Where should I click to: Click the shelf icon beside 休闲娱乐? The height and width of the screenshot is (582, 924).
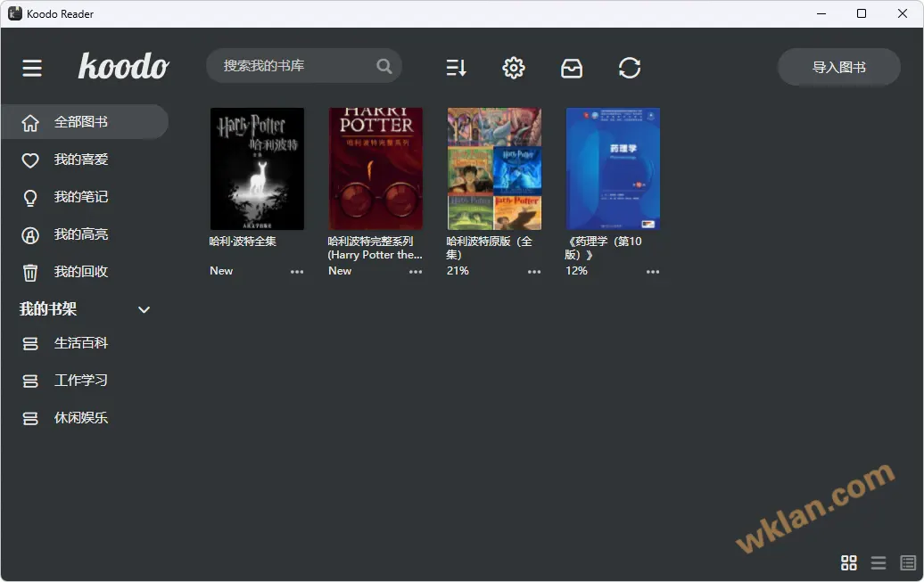30,418
